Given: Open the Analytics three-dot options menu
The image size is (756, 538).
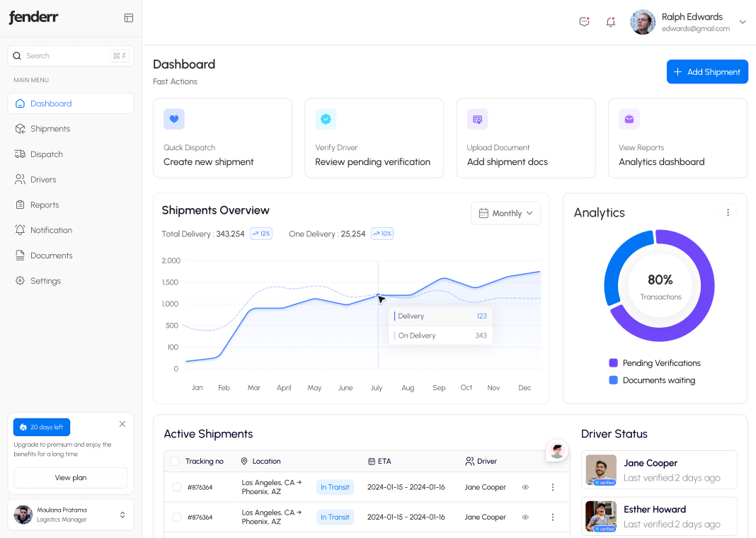Looking at the screenshot, I should [x=728, y=212].
